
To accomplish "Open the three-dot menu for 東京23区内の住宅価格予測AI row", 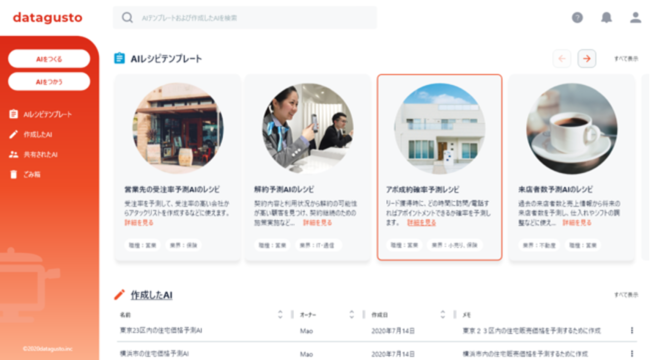I will coord(632,330).
